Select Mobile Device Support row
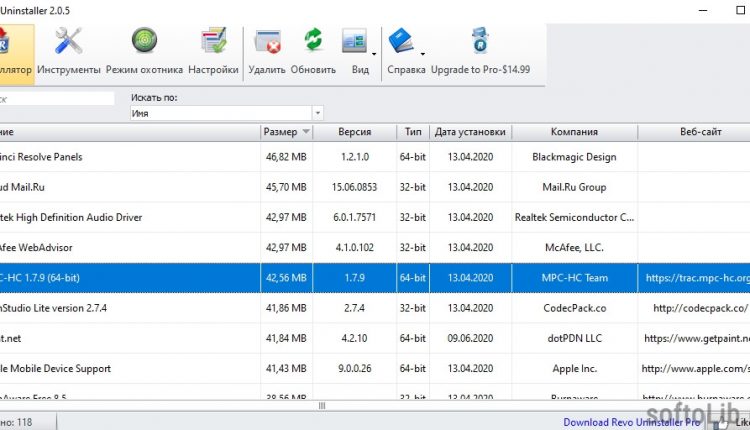The width and height of the screenshot is (750, 430). (x=375, y=369)
